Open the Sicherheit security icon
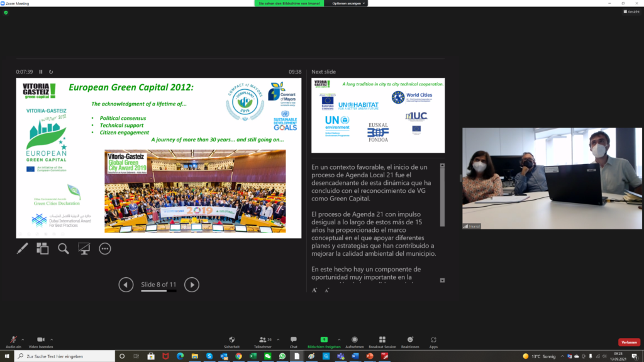 231,340
